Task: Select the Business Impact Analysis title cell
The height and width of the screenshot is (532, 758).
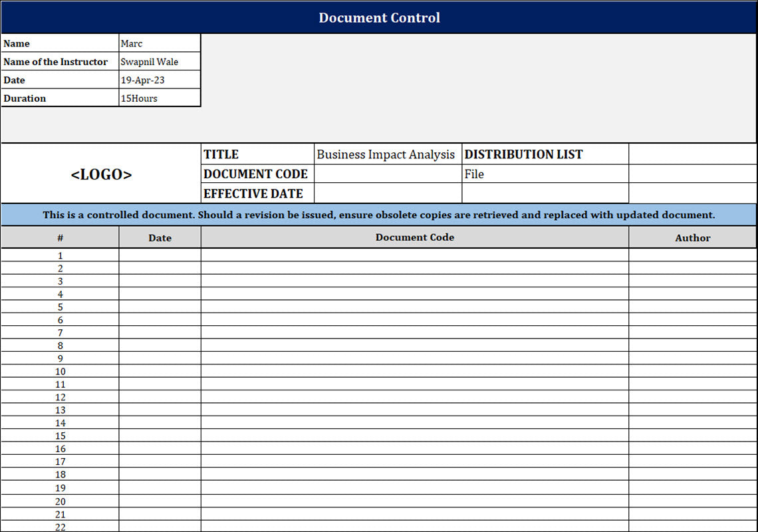Action: pos(387,154)
